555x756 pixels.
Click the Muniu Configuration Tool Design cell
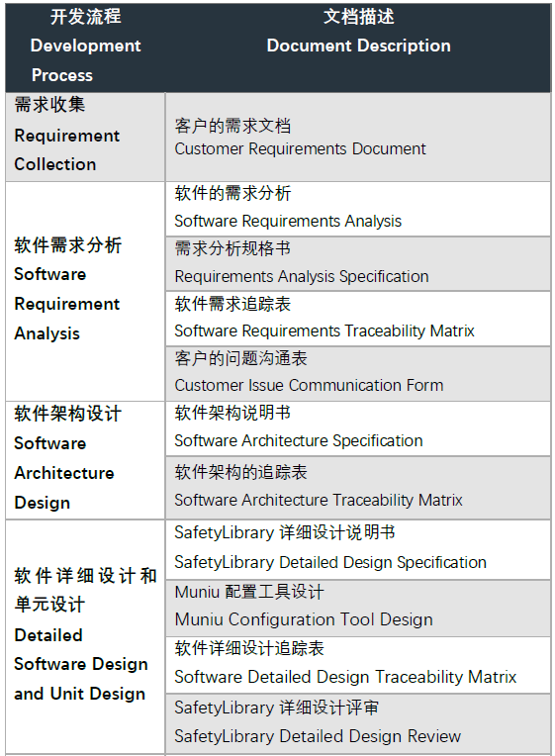click(x=358, y=608)
